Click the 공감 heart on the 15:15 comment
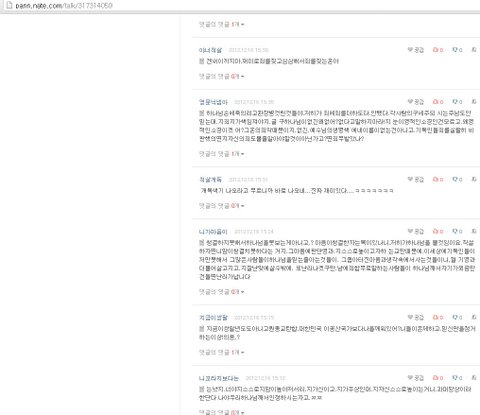 [x=415, y=317]
